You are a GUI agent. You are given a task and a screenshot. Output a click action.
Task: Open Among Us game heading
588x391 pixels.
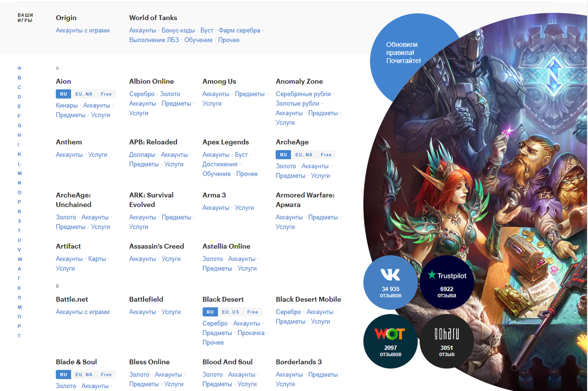219,81
